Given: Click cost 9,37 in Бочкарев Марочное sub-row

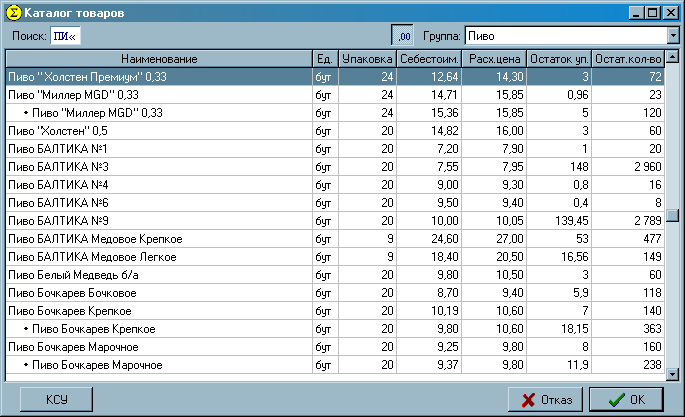Looking at the screenshot, I should tap(448, 365).
